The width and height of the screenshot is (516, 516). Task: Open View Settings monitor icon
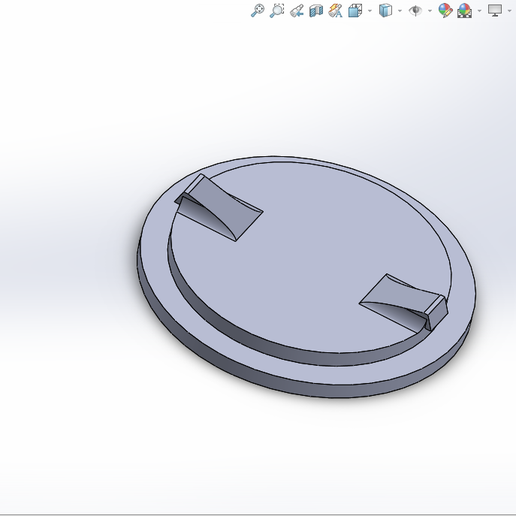(x=495, y=10)
